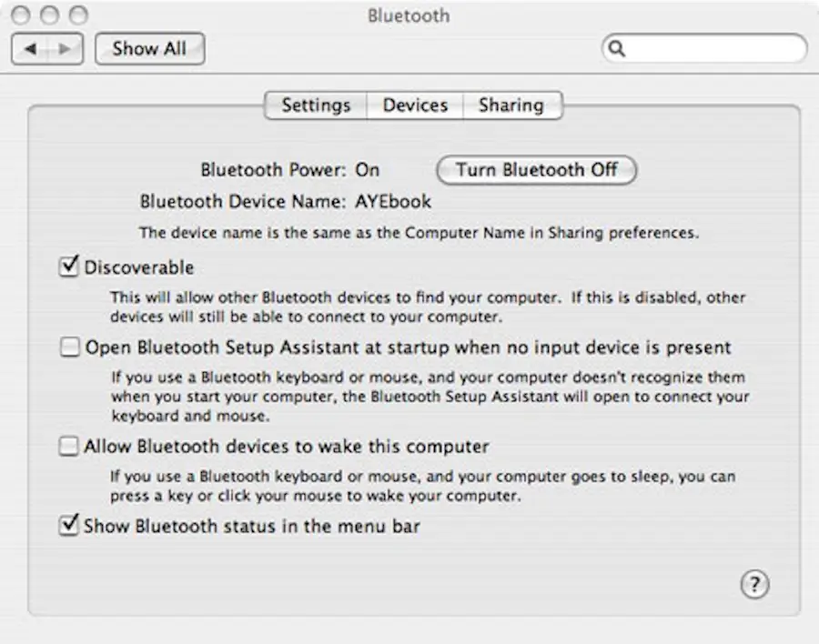The height and width of the screenshot is (644, 819).
Task: Uncheck Show Bluetooth status in menu bar
Action: (69, 526)
